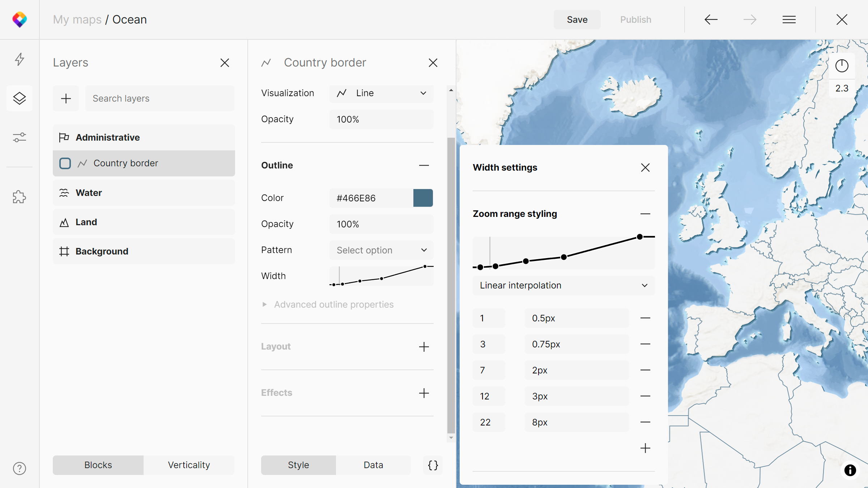Click the Save button

[577, 20]
